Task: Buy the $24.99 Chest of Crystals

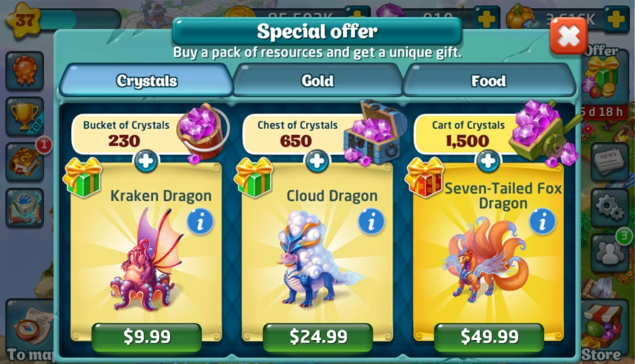Action: click(x=318, y=337)
